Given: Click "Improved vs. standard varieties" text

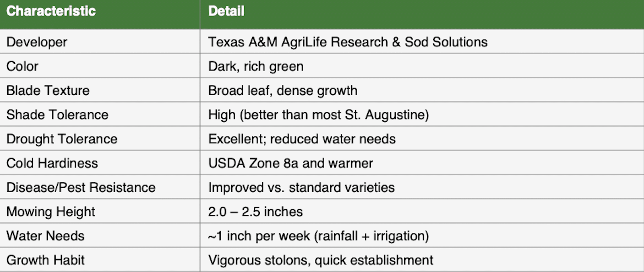Looking at the screenshot, I should tap(301, 187).
